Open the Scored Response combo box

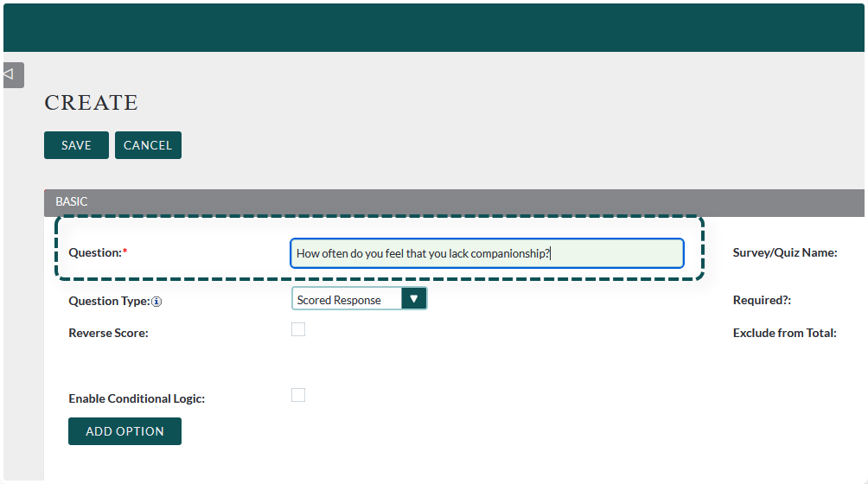click(x=347, y=300)
